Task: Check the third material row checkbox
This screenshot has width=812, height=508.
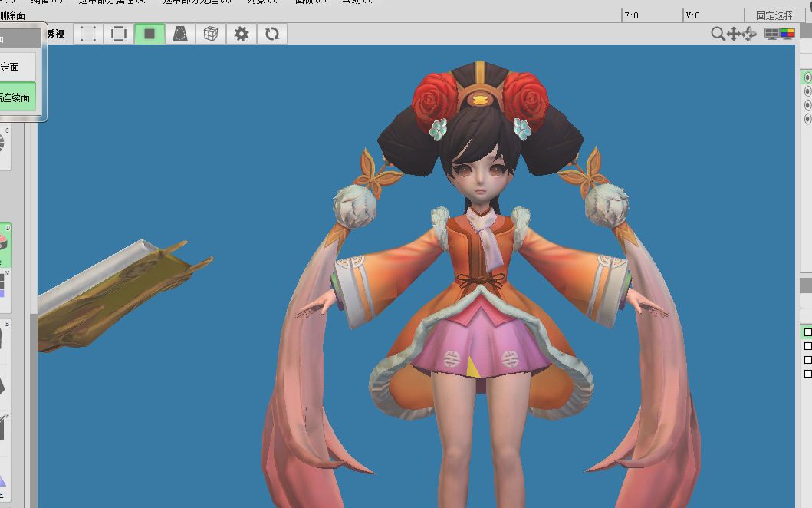Action: 808,360
